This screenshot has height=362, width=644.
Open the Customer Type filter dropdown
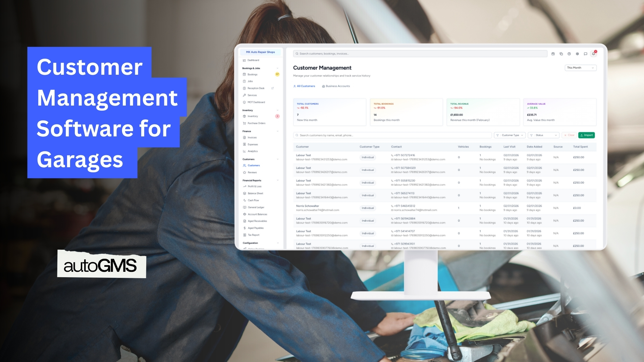click(x=510, y=135)
